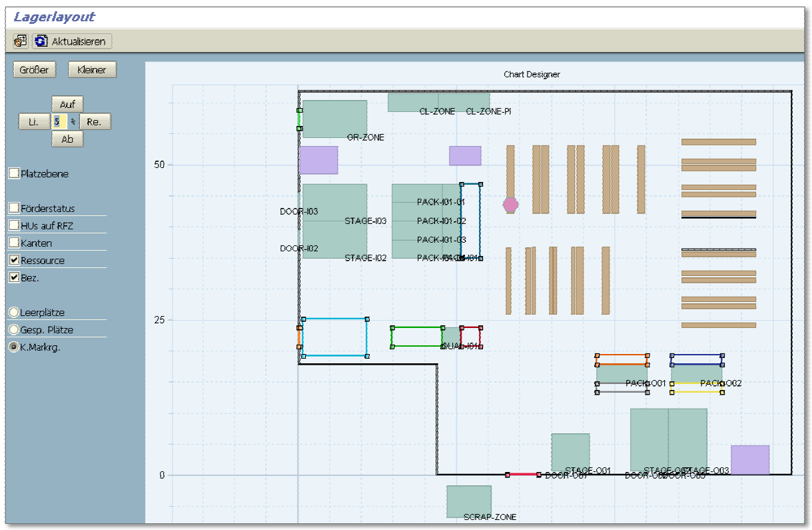Screen dimensions: 812x530
Task: Click the GR-ZONE area in the layout
Action: point(334,119)
